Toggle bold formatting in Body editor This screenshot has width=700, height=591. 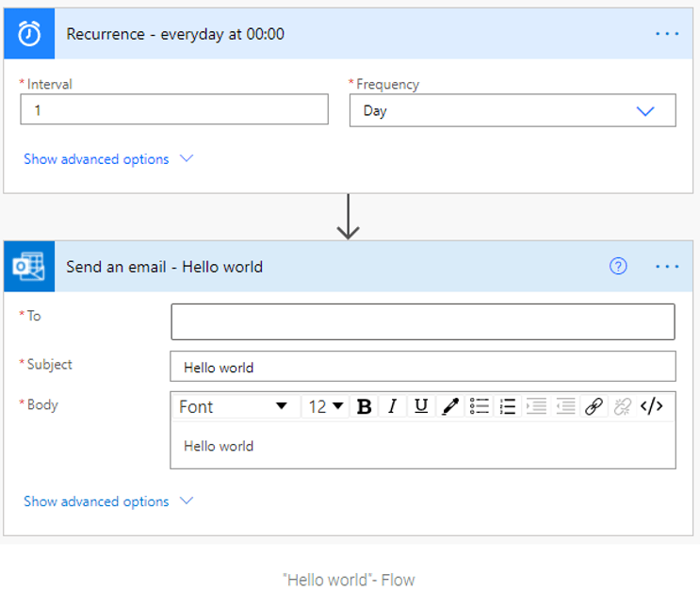(x=365, y=406)
